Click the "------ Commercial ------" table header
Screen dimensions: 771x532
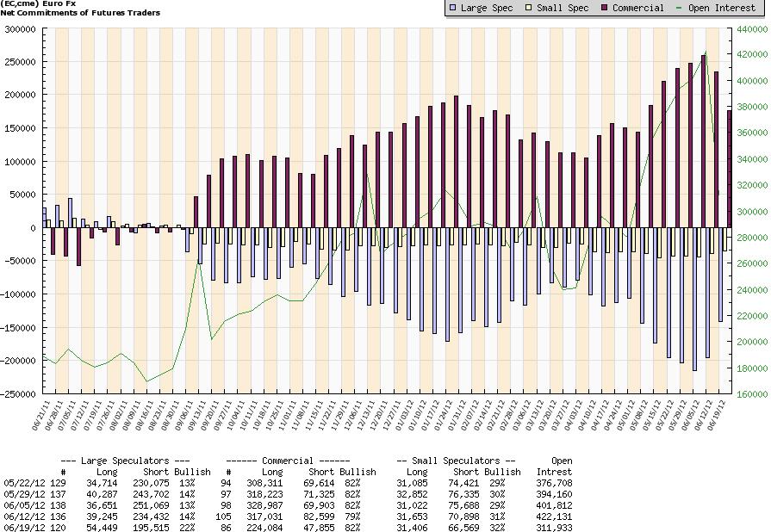[288, 461]
